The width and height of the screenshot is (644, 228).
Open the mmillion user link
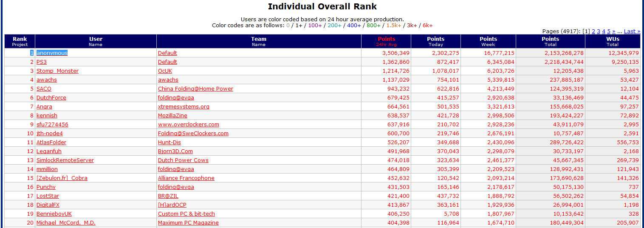click(47, 169)
